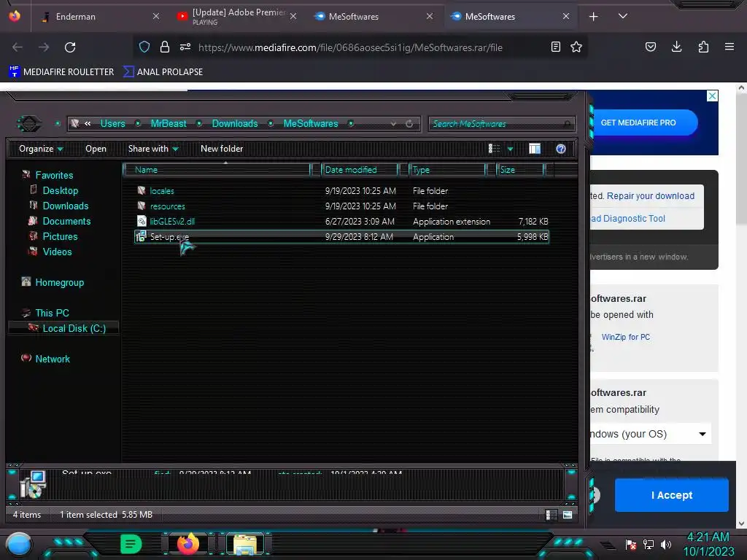The image size is (747, 560).
Task: Click MrBeast in the explorer breadcrumb
Action: pyautogui.click(x=169, y=124)
